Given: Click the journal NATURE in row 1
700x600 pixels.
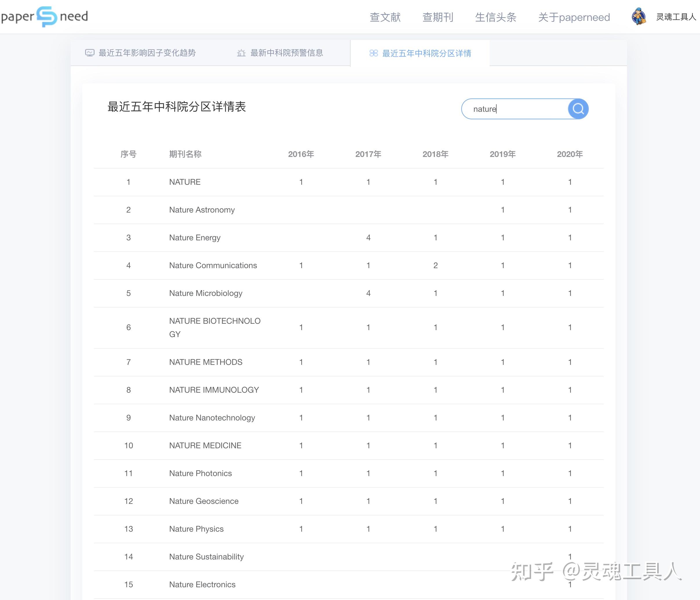Looking at the screenshot, I should pyautogui.click(x=185, y=182).
